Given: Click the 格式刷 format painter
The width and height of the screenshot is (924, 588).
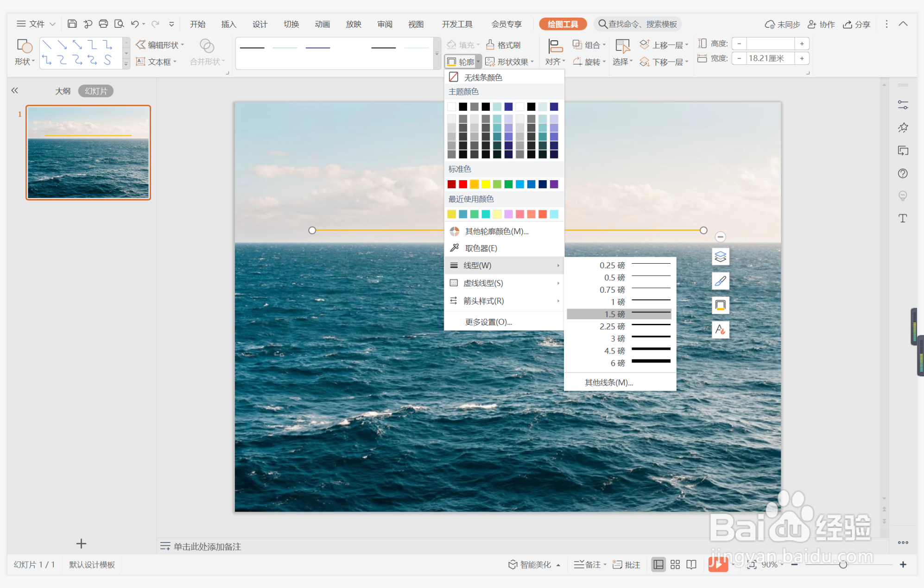Looking at the screenshot, I should pyautogui.click(x=503, y=45).
